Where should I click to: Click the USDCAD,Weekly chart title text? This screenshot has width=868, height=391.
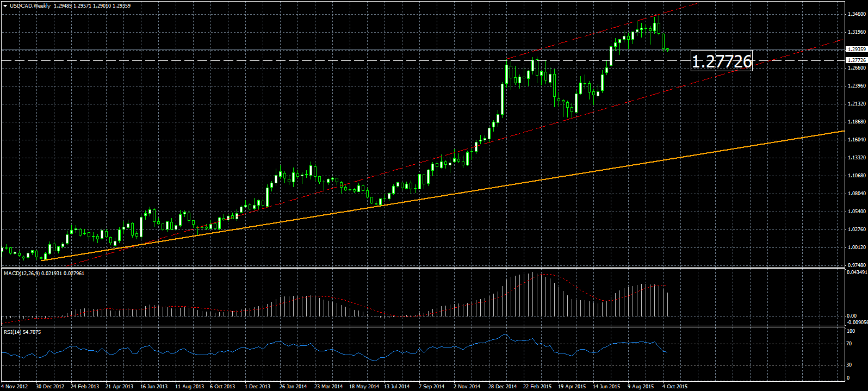(x=30, y=6)
